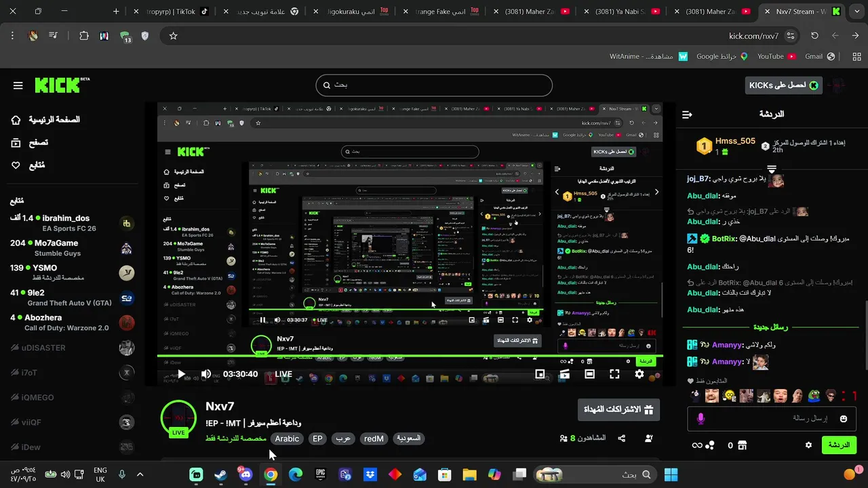Open the ibrahim_dos channel in sidebar
The height and width of the screenshot is (488, 868).
pos(72,223)
